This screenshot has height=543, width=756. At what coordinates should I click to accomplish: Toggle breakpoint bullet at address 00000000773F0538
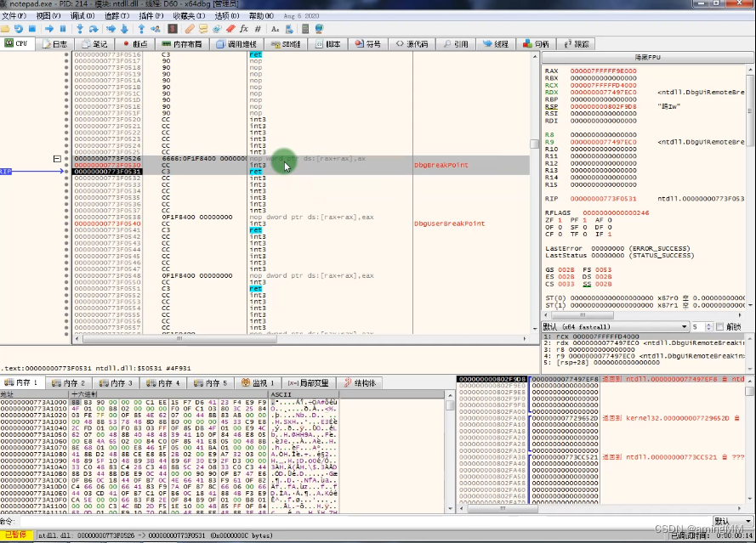66,218
